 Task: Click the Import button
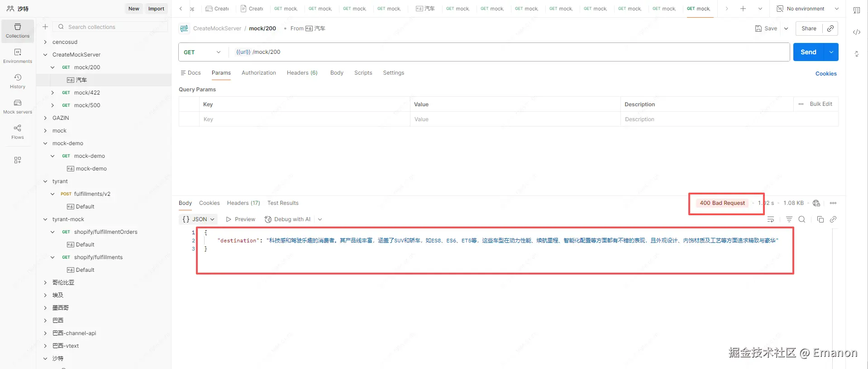[x=157, y=9]
